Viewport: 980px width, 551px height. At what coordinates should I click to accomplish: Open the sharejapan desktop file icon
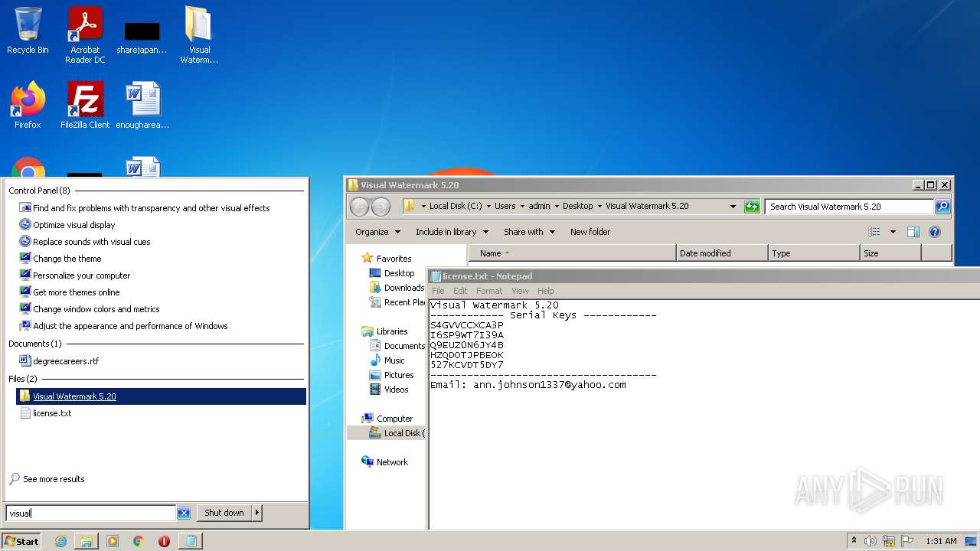(142, 38)
